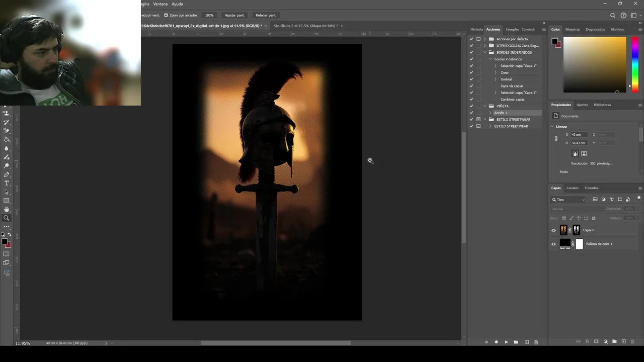
Task: Add a layer mask
Action: click(x=596, y=341)
